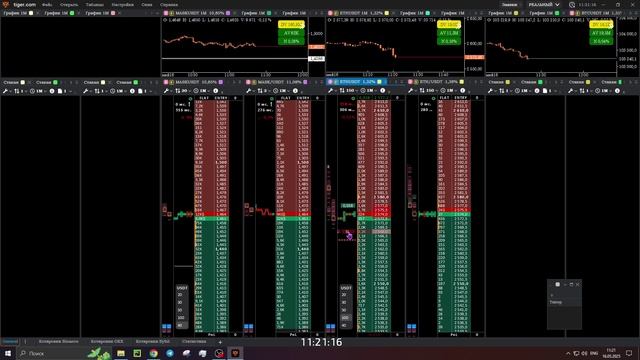Image resolution: width=640 pixels, height=360 pixels.
Task: Click orange current price label on MASKUSDT chart axis
Action: coord(316,47)
